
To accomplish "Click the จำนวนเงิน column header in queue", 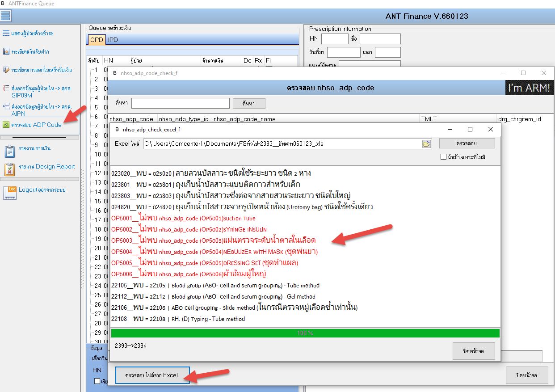I will tap(221, 60).
